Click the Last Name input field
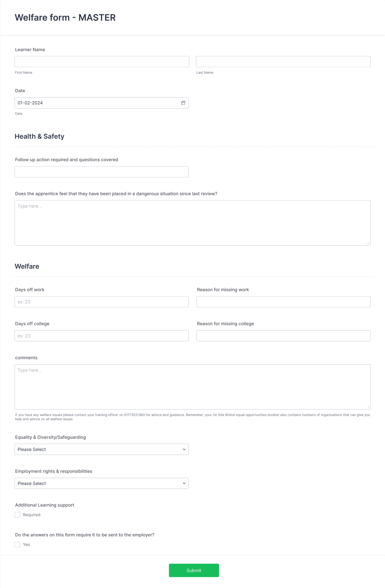385x588 pixels. 283,61
